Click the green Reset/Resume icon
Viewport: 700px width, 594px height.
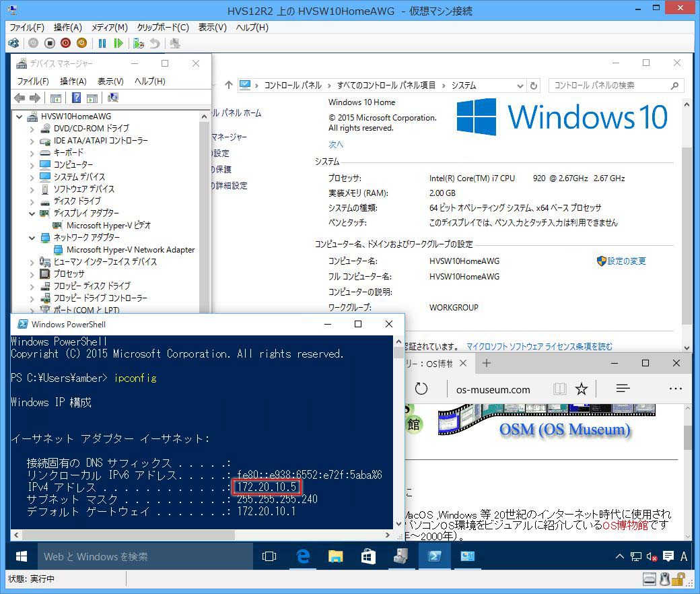118,43
